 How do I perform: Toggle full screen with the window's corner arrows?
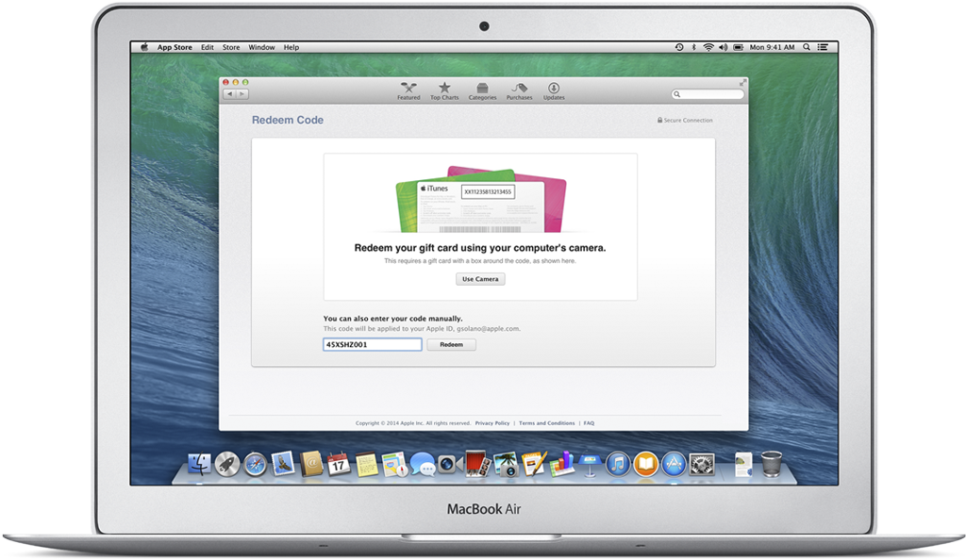coord(742,82)
